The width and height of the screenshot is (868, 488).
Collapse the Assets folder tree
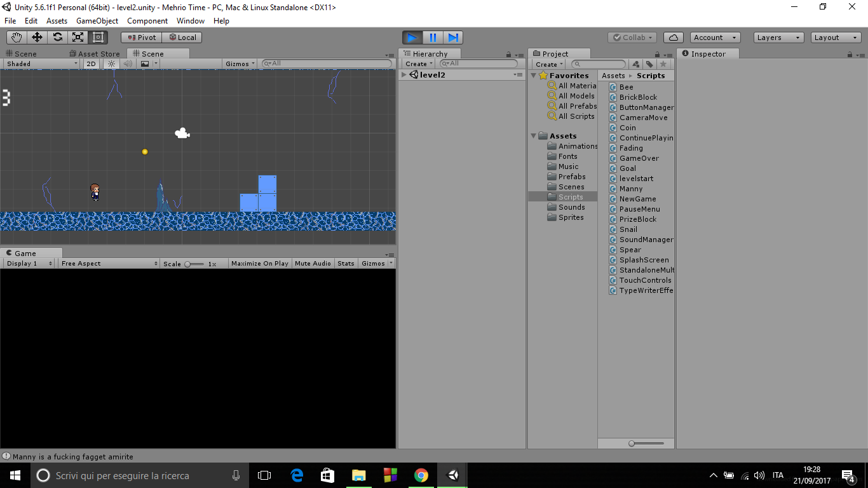534,136
